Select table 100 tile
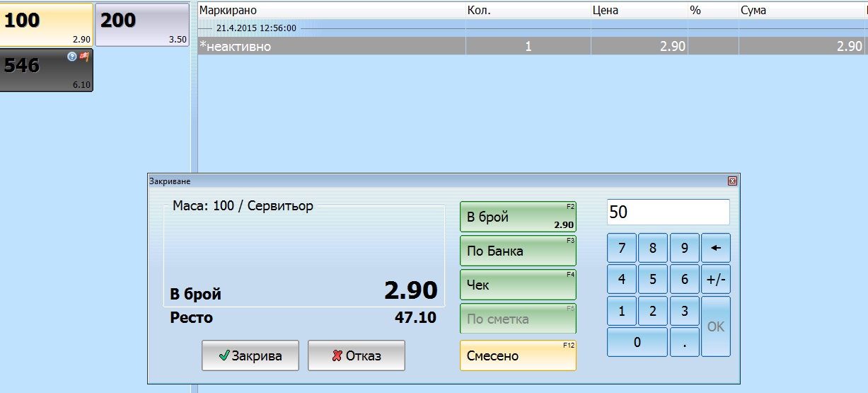 pyautogui.click(x=47, y=25)
